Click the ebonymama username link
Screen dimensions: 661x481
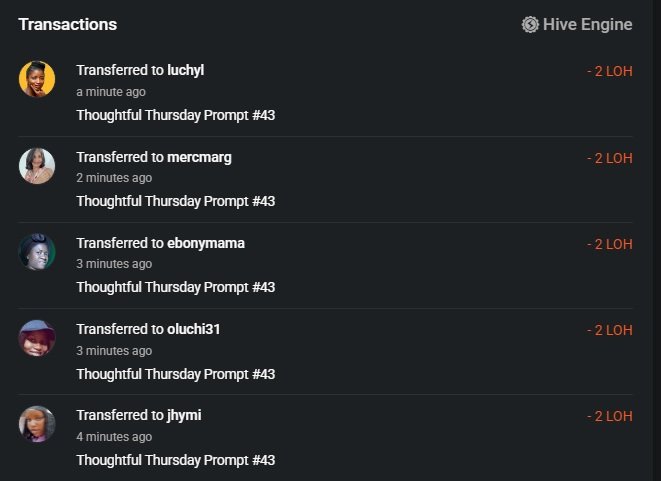click(206, 243)
